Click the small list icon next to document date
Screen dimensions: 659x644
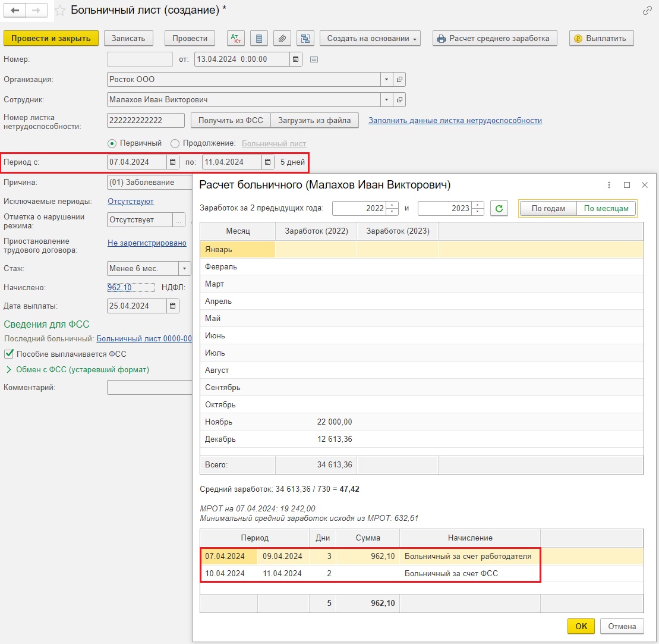314,59
